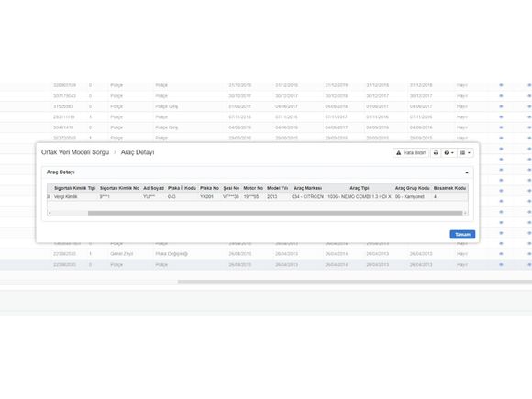Viewport: 532px width, 399px height.
Task: Click the Araç Detayı breadcrumb title
Action: coord(138,152)
